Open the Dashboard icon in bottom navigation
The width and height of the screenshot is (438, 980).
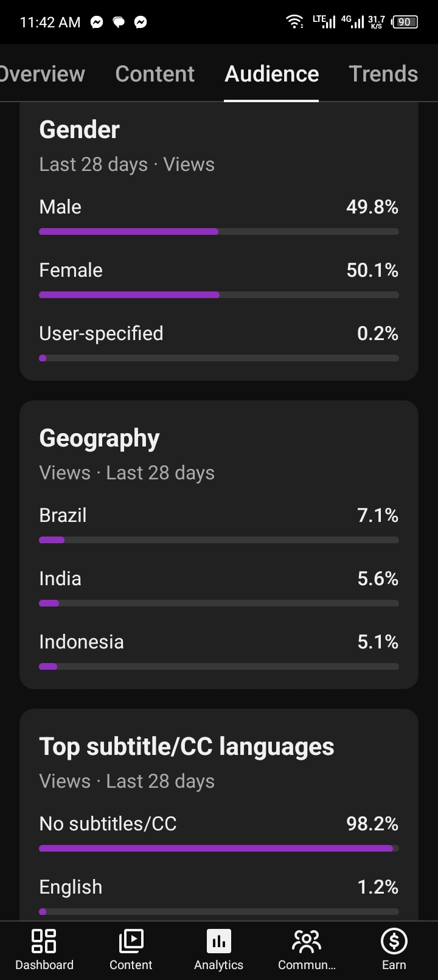point(44,941)
